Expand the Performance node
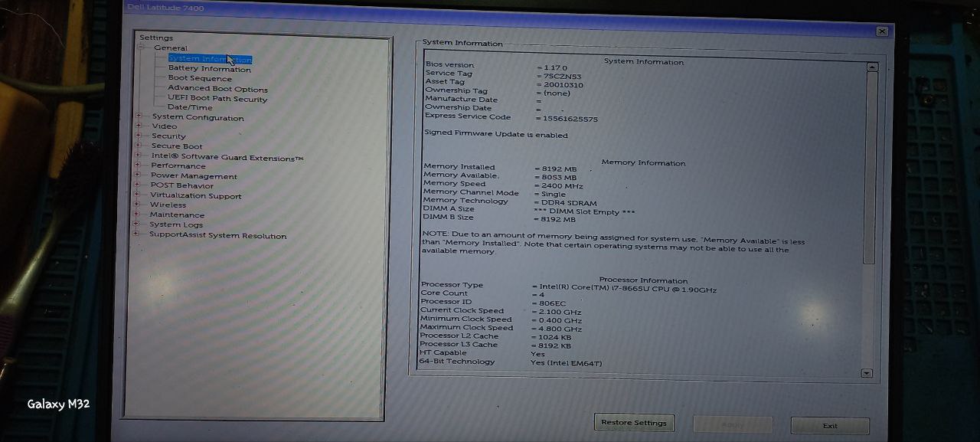This screenshot has width=980, height=442. [x=139, y=165]
